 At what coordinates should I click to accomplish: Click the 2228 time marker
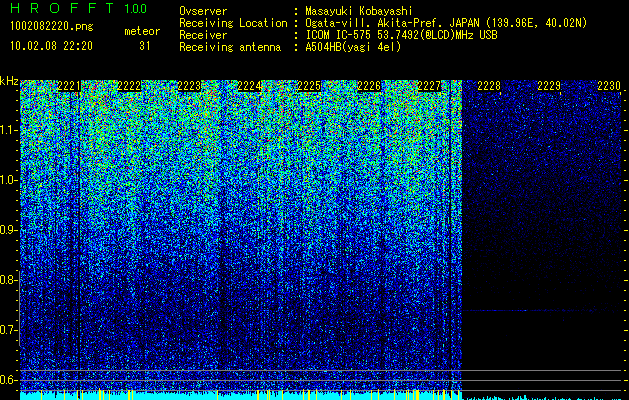(489, 86)
